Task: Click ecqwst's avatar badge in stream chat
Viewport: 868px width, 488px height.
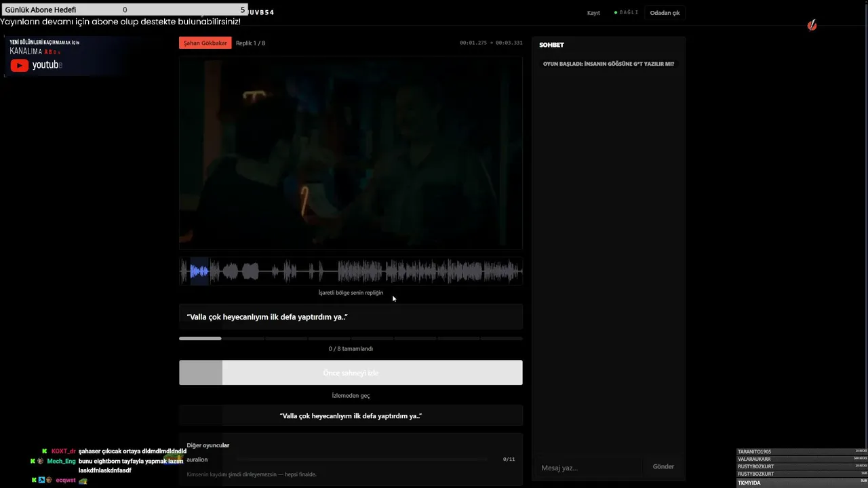Action: click(49, 480)
